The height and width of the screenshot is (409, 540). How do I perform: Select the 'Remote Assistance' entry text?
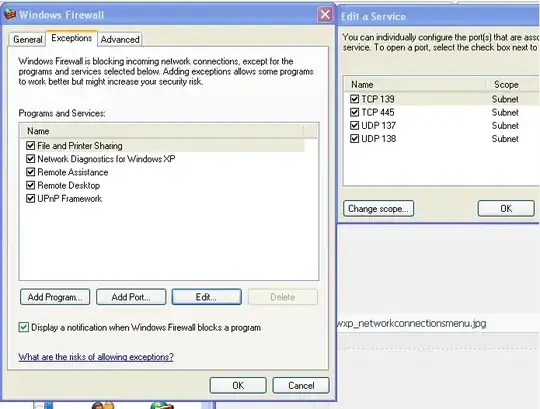coord(73,172)
